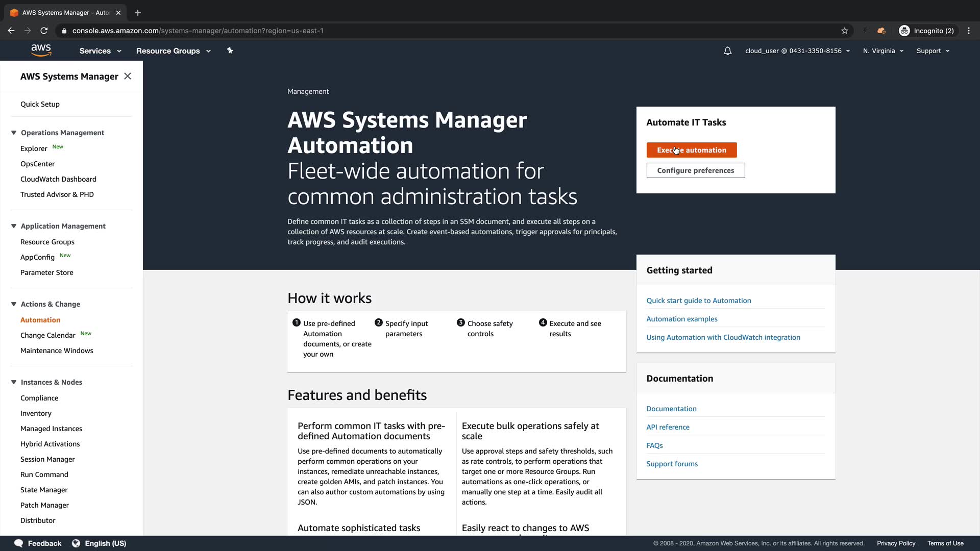The width and height of the screenshot is (980, 551).
Task: Click the English (US) language globe
Action: 76,543
